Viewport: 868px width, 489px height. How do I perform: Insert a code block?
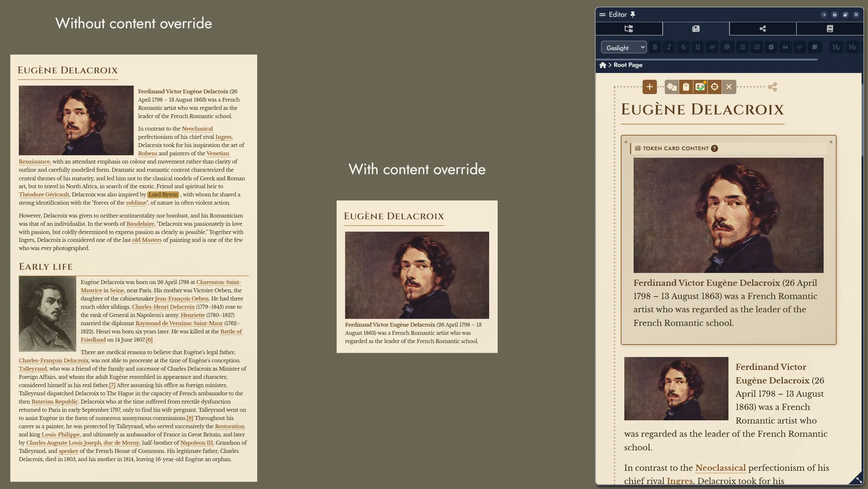(x=800, y=47)
